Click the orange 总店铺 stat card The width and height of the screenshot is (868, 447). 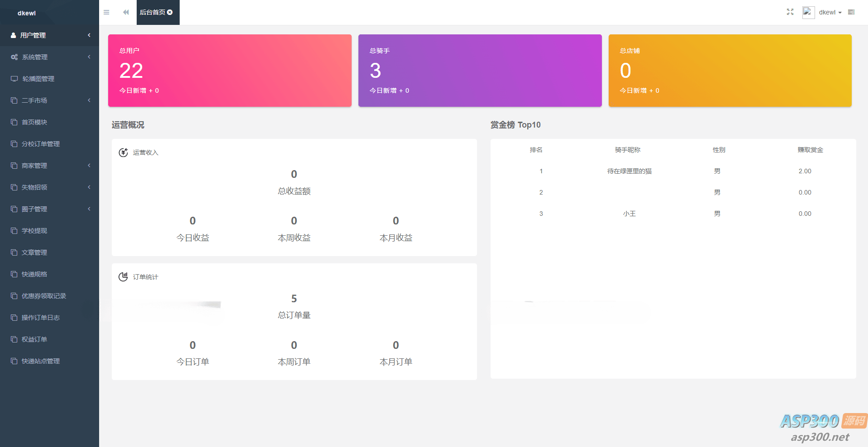coord(730,71)
